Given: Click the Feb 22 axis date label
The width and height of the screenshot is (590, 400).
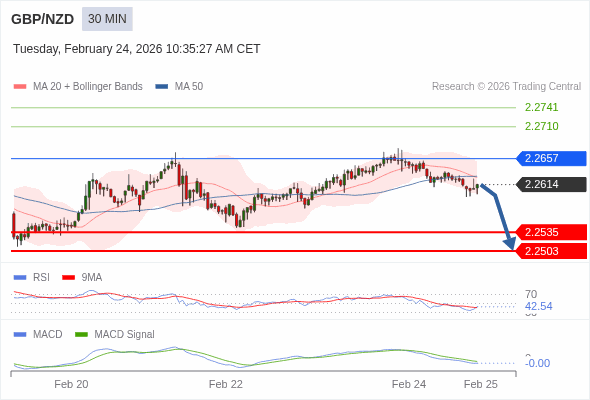Looking at the screenshot, I should tap(226, 384).
